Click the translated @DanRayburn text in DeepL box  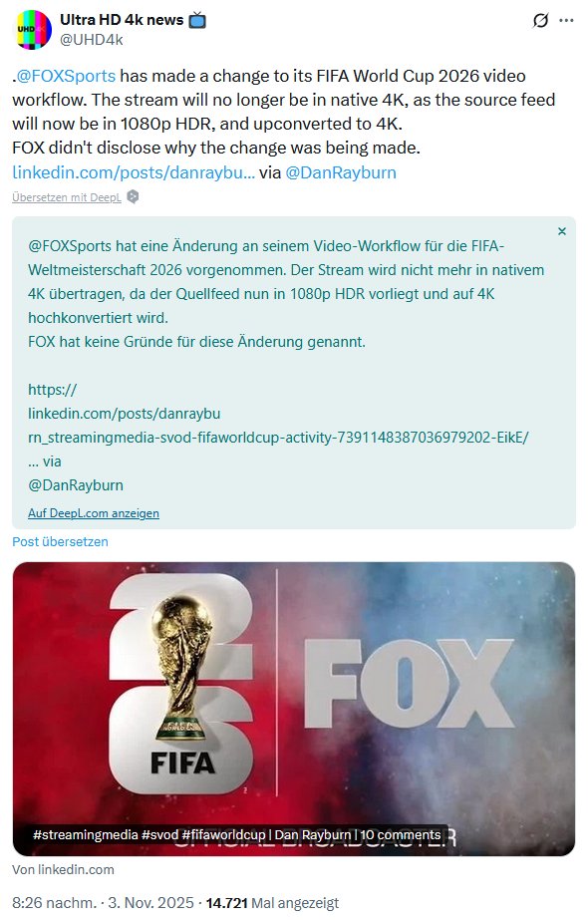(x=76, y=485)
